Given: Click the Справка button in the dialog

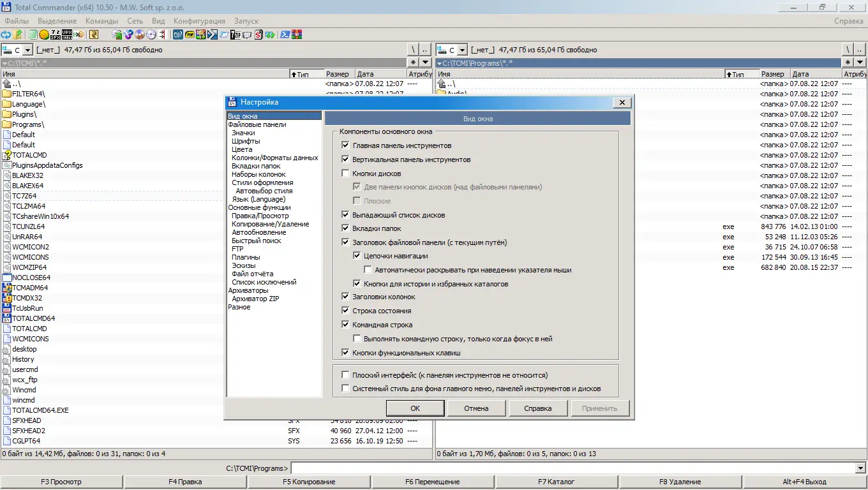Looking at the screenshot, I should click(537, 408).
